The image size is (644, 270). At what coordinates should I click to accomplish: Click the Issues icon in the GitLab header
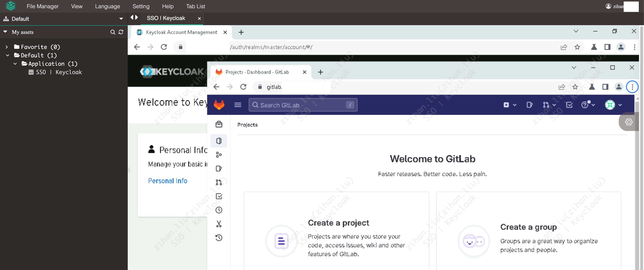[529, 105]
